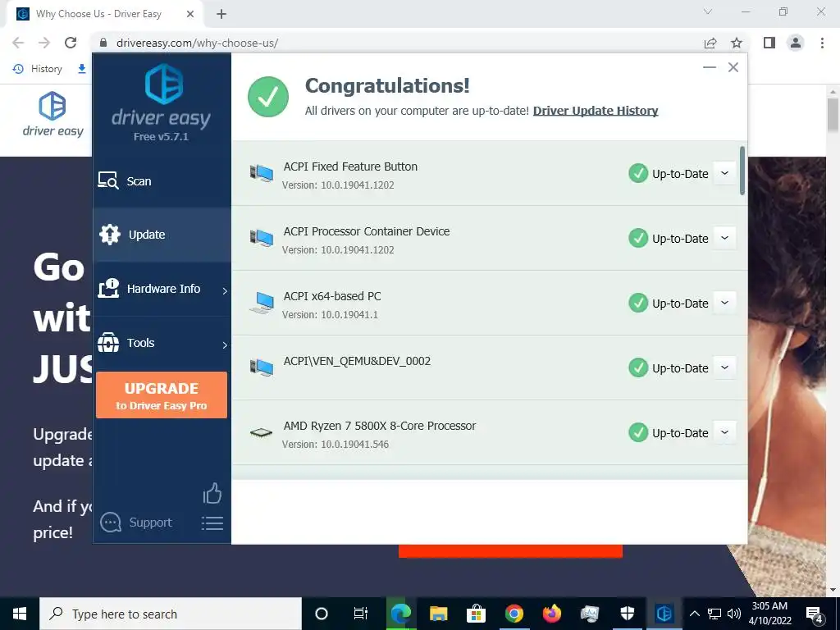Reload the drivereasy.com page

(x=71, y=43)
